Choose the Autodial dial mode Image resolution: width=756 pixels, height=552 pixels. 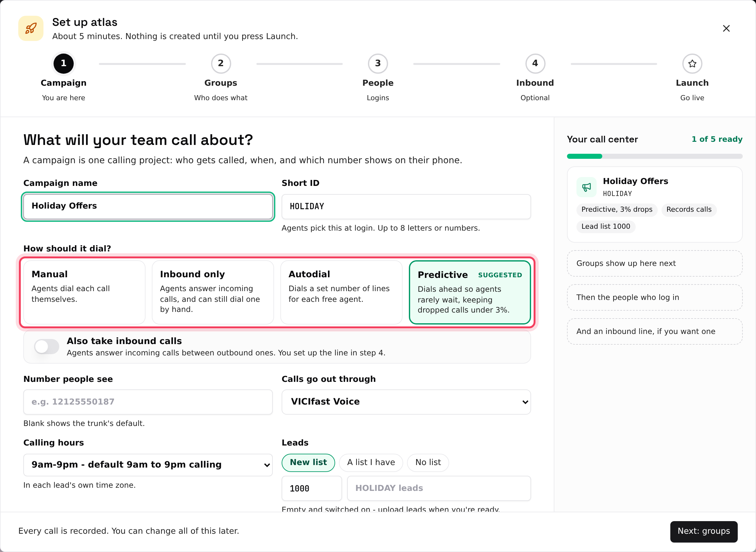[341, 292]
